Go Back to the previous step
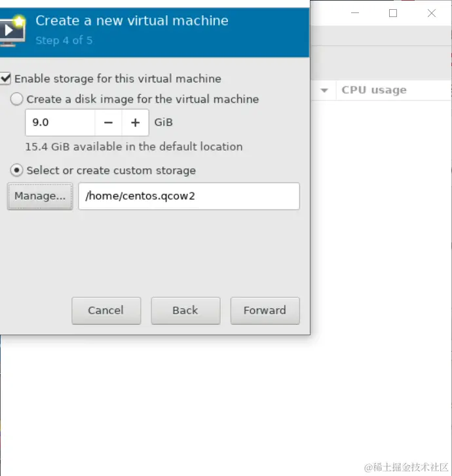 pos(185,310)
